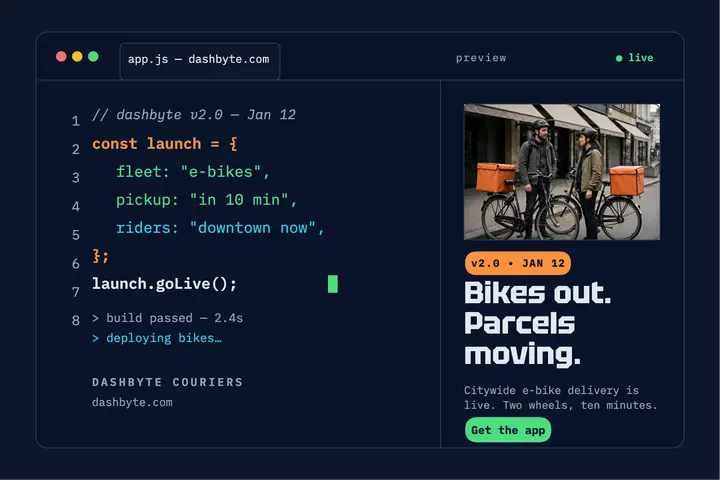
Task: Click the comment "// dashbyte v2.0 — Jan 12"
Action: pyautogui.click(x=194, y=114)
